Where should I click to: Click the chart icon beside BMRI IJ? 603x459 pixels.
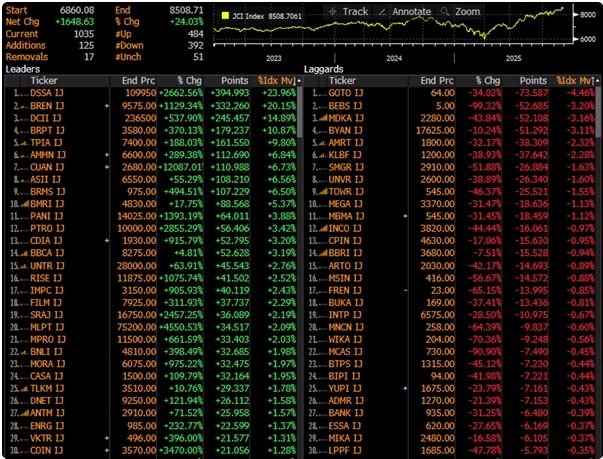25,204
